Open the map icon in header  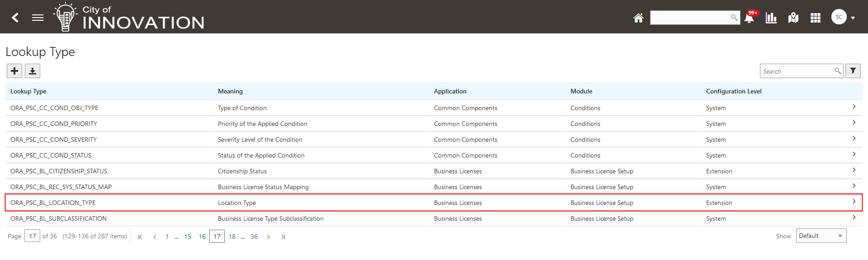(793, 18)
